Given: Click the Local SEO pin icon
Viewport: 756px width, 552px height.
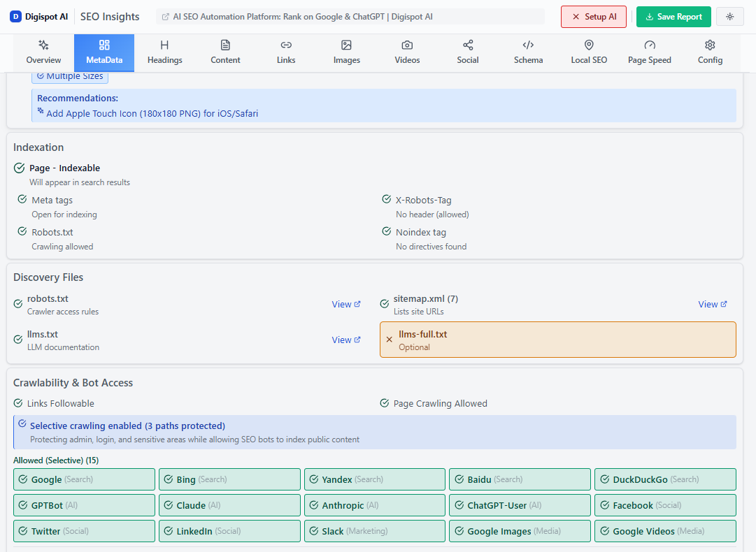Looking at the screenshot, I should pyautogui.click(x=589, y=45).
